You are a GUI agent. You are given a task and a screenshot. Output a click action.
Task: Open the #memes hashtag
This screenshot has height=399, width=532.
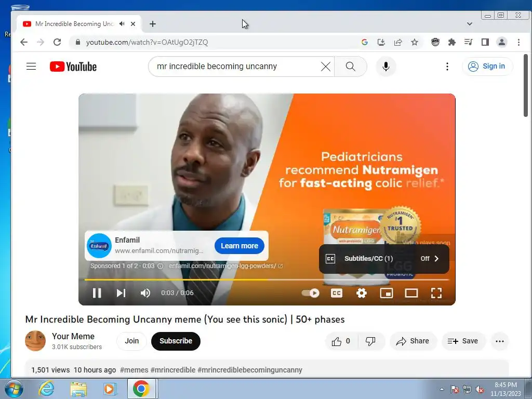pyautogui.click(x=134, y=370)
